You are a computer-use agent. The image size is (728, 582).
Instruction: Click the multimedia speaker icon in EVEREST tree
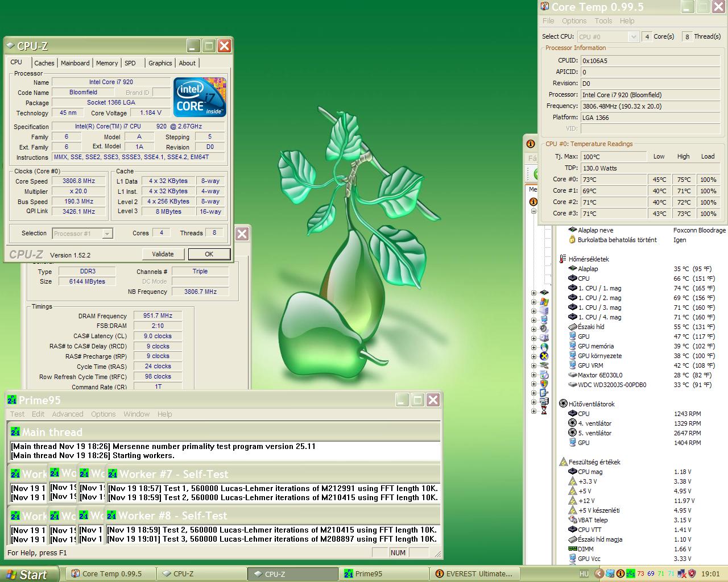(x=544, y=329)
